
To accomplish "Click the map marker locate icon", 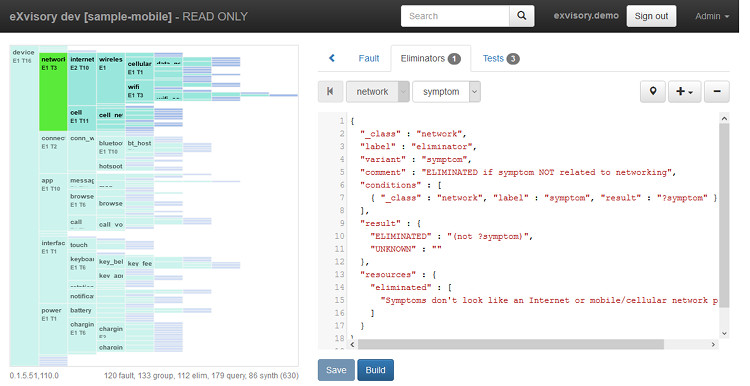I will coord(653,91).
